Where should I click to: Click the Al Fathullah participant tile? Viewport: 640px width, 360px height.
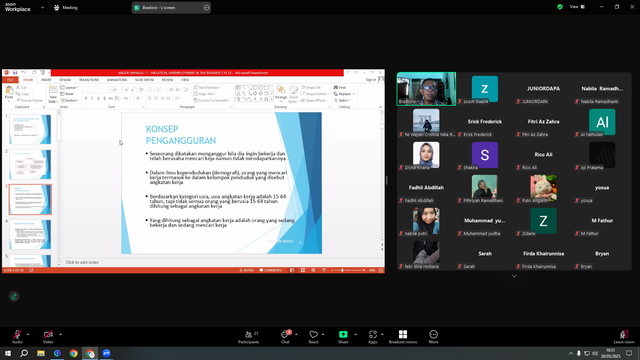[602, 122]
